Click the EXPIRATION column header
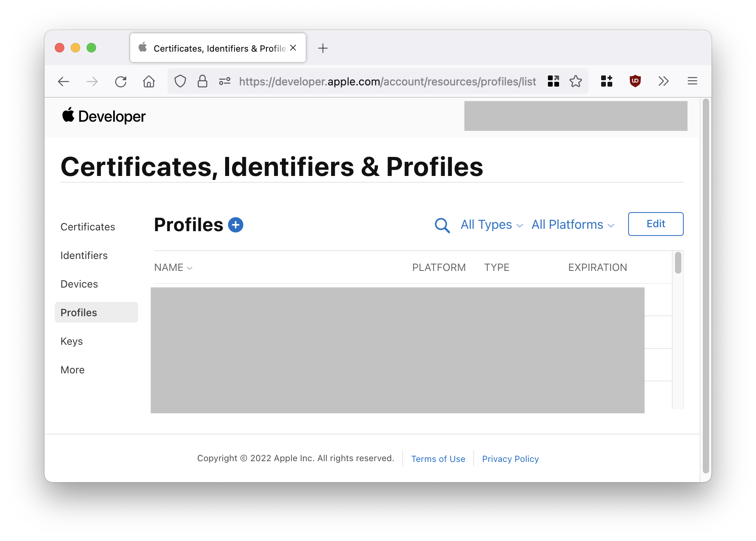Screen dimensions: 756x541 (x=598, y=268)
